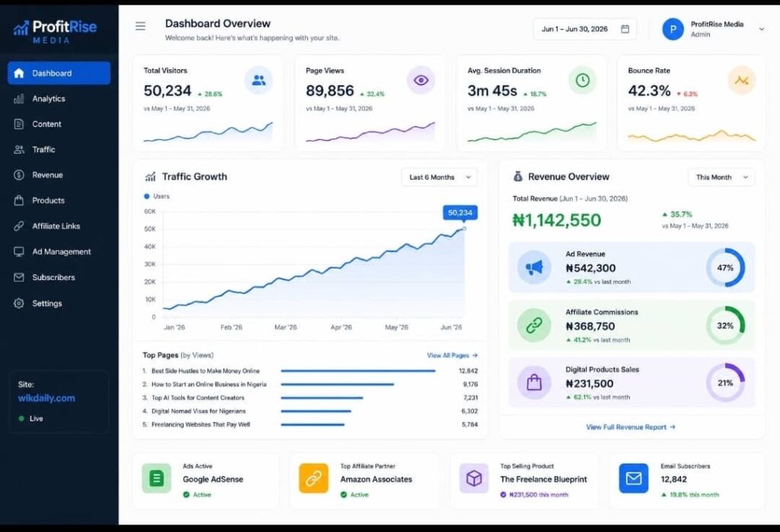The height and width of the screenshot is (532, 780).
Task: Click the Email Subscribers envelope icon
Action: tap(633, 478)
